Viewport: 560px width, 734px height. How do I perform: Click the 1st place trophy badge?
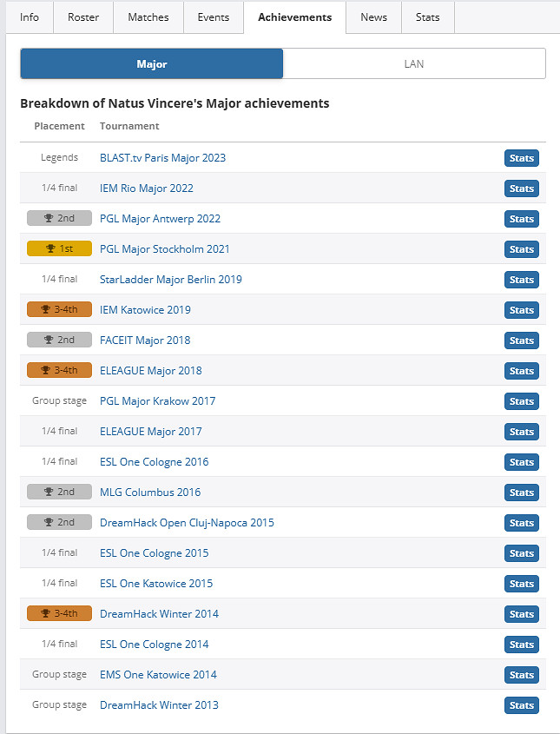[59, 248]
